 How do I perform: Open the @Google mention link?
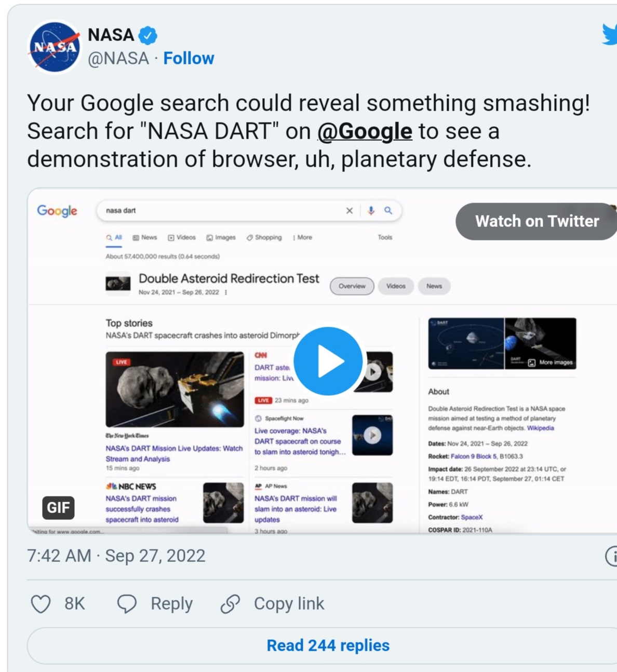(365, 131)
